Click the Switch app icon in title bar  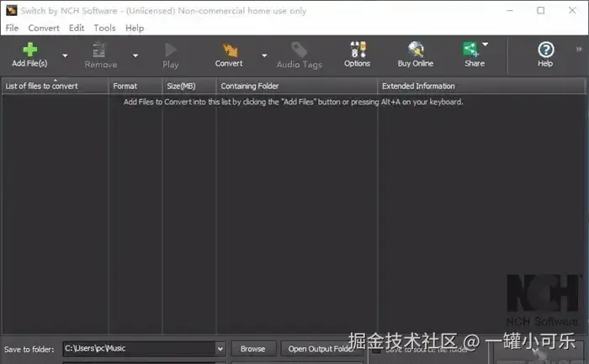tap(11, 10)
